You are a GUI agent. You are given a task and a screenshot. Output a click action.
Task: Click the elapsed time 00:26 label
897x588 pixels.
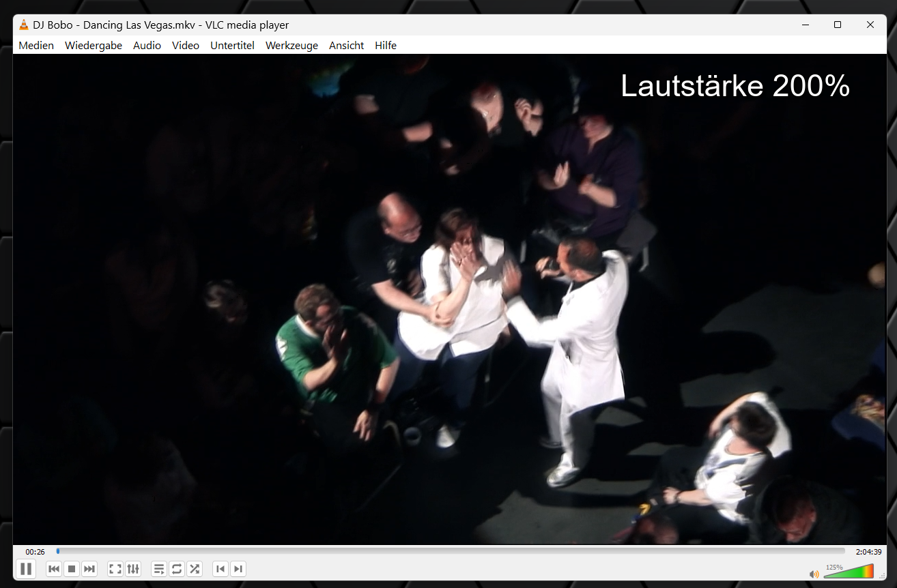[35, 552]
